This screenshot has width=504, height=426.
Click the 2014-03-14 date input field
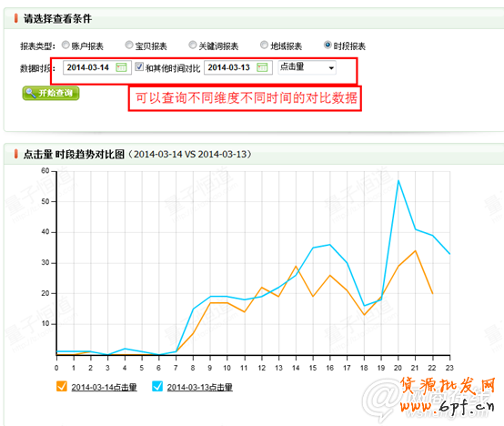coord(97,67)
